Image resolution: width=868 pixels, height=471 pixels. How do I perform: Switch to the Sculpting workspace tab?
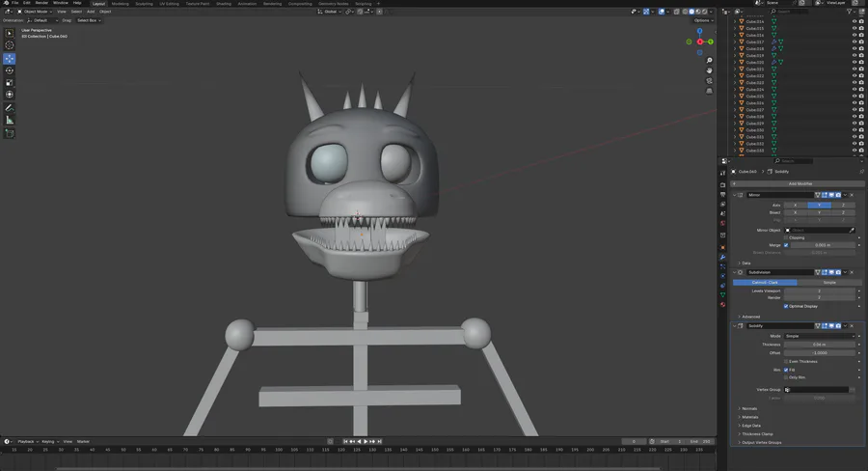click(144, 3)
